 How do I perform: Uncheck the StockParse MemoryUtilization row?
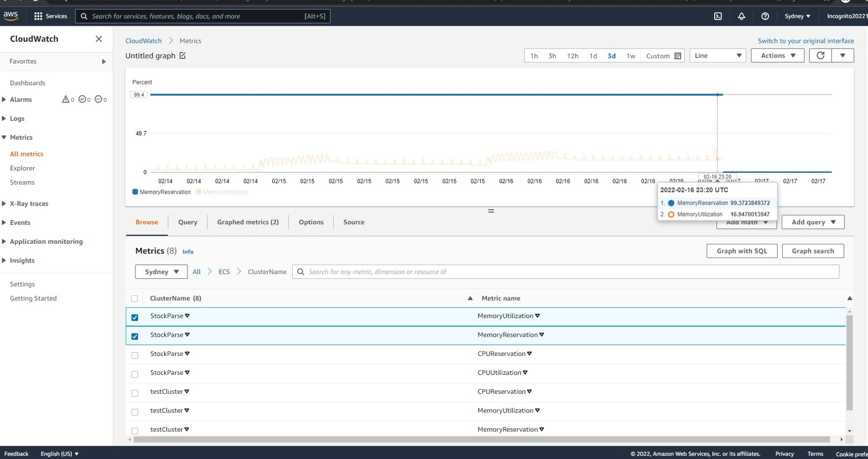[135, 317]
